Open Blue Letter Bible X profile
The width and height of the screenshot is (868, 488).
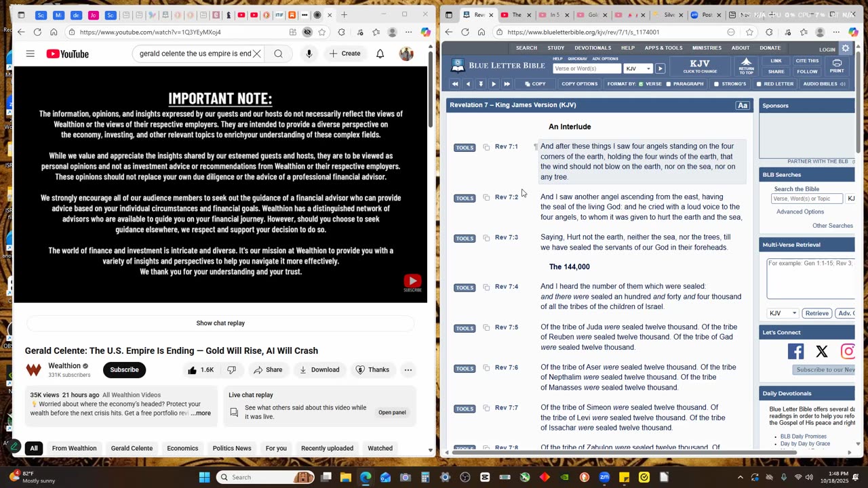point(822,351)
